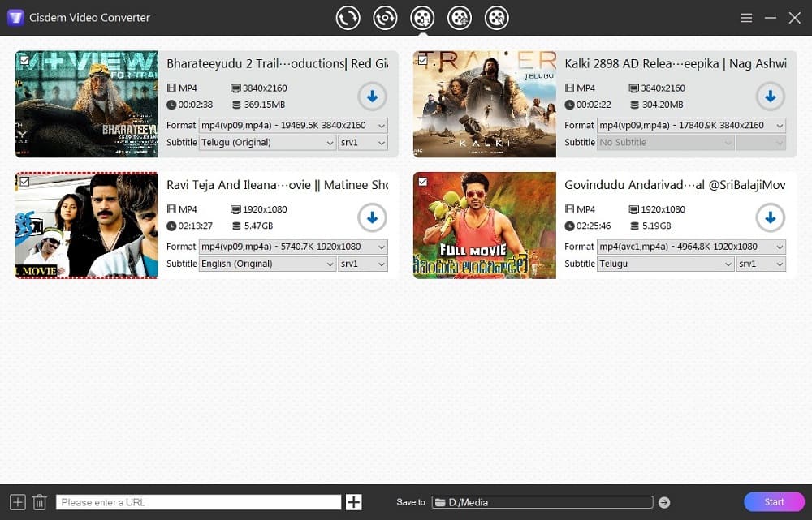Select the rightmost film-reel toolbar icon
This screenshot has height=520, width=812.
[x=497, y=16]
